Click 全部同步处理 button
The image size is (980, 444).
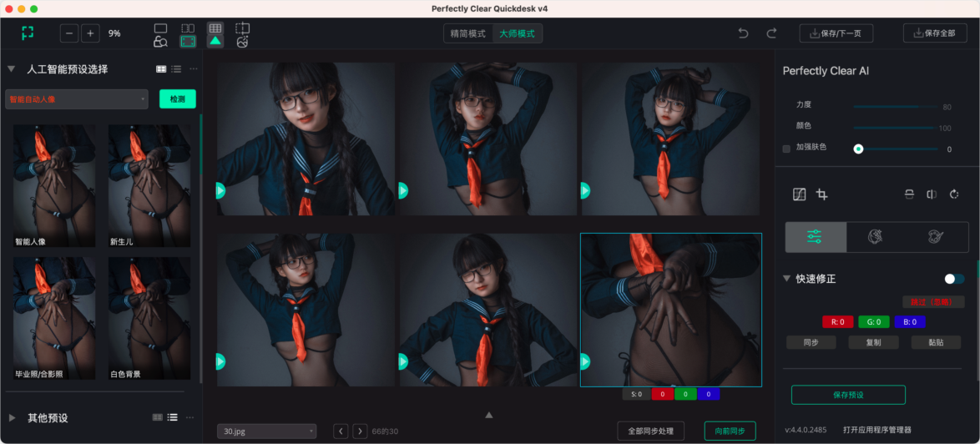[650, 431]
